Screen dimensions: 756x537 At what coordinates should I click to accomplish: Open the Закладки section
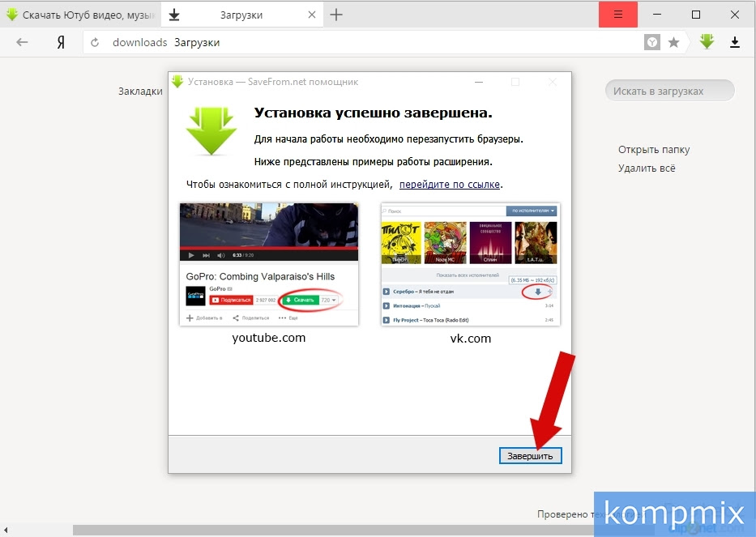(x=140, y=91)
